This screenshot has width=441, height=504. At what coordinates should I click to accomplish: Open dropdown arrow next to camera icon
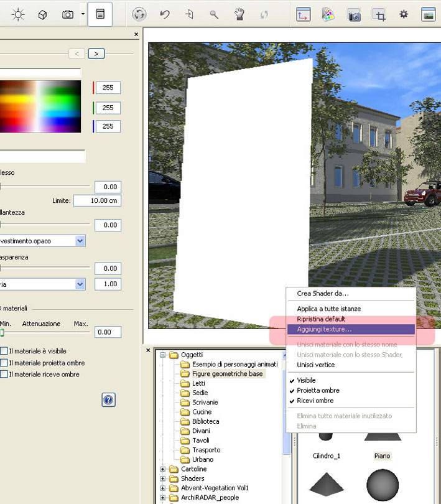click(x=82, y=14)
